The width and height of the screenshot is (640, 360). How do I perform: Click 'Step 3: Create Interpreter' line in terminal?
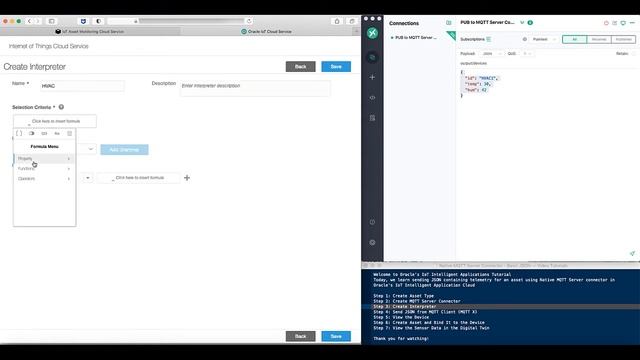(x=405, y=307)
